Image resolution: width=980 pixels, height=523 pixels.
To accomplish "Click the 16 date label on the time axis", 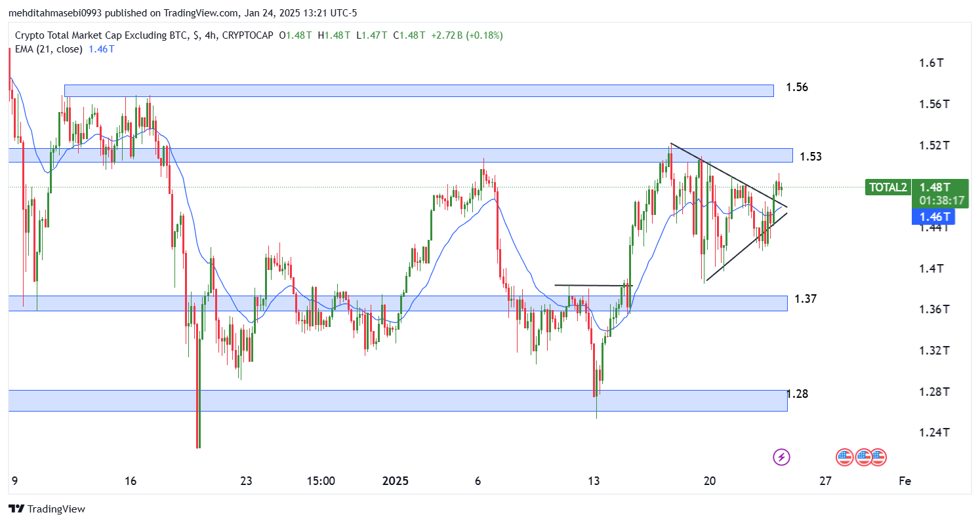I will 131,481.
